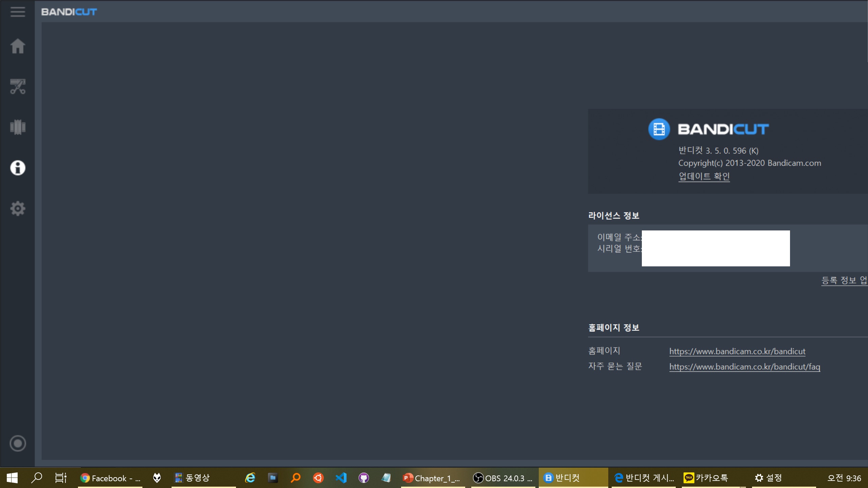Click the 반디컷 taskbar button
This screenshot has width=868, height=488.
[x=573, y=478]
